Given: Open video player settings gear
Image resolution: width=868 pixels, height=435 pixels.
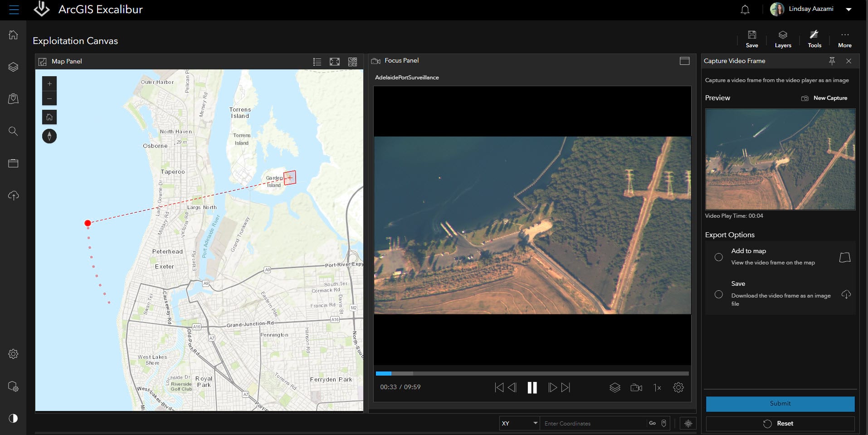Looking at the screenshot, I should (x=678, y=387).
